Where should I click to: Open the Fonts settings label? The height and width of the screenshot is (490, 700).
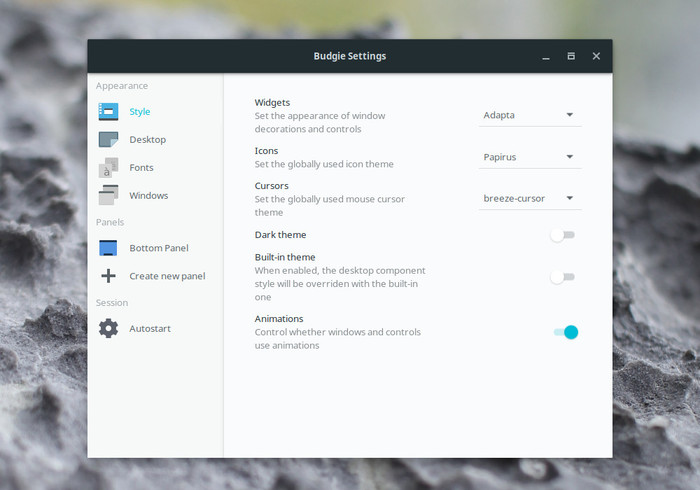142,168
